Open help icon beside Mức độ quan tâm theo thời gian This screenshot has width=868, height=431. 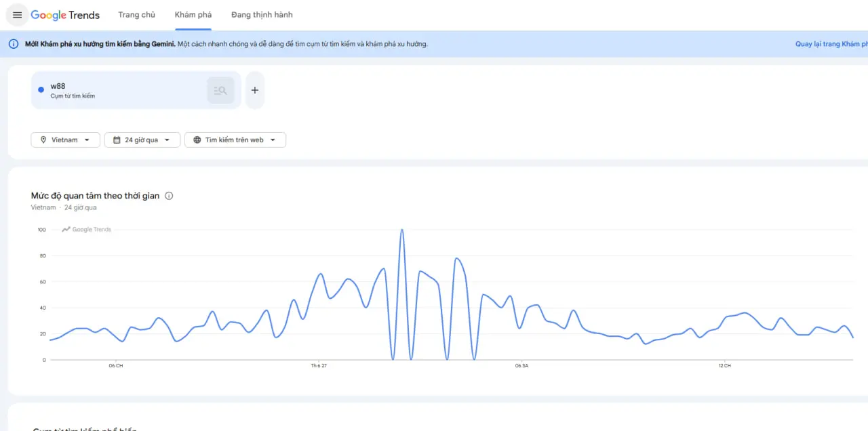click(x=169, y=196)
